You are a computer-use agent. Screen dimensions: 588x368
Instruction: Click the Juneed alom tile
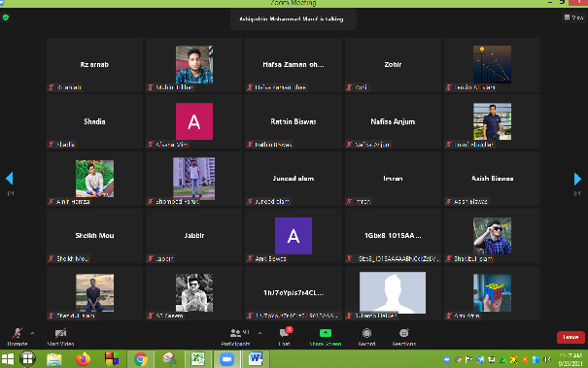tap(294, 179)
